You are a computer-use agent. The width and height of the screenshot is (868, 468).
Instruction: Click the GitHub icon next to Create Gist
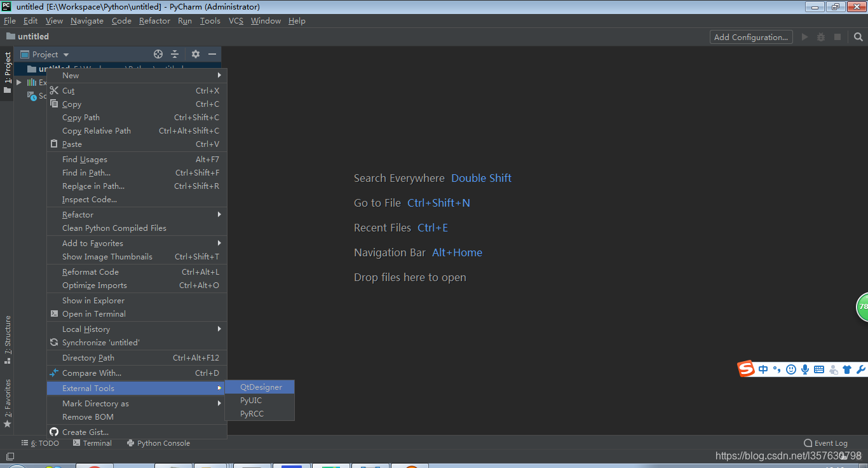(x=54, y=432)
